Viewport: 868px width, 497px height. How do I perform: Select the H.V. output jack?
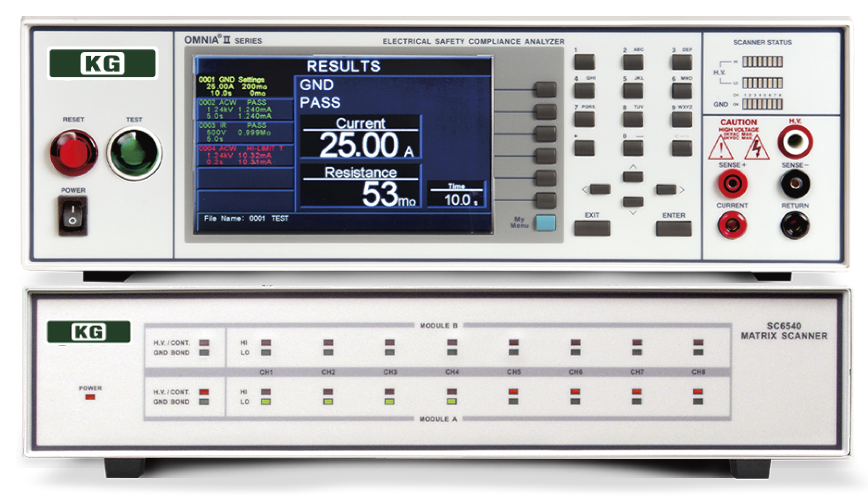pos(795,142)
